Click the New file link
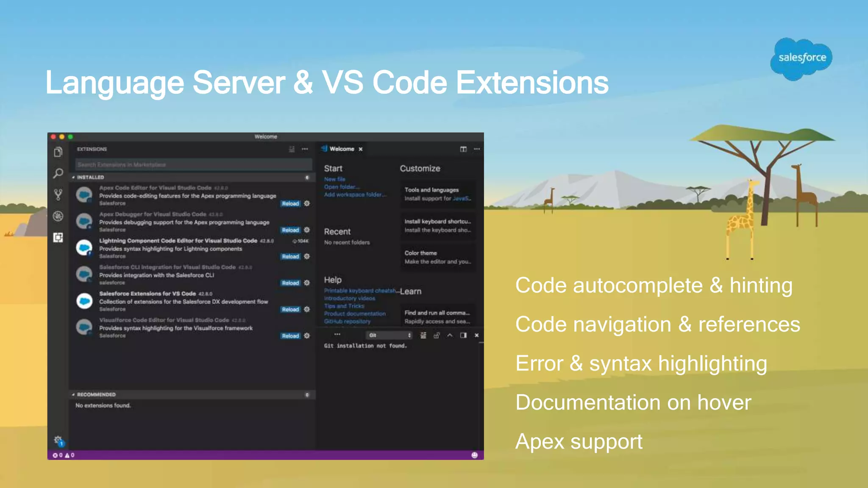Screen dimensions: 868x488 tap(334, 179)
